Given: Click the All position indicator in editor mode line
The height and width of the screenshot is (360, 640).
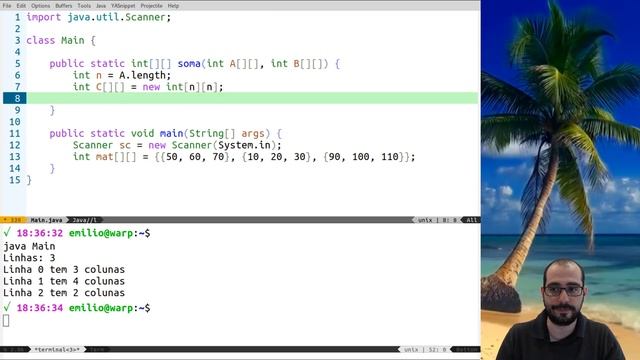Looking at the screenshot, I should click(471, 220).
